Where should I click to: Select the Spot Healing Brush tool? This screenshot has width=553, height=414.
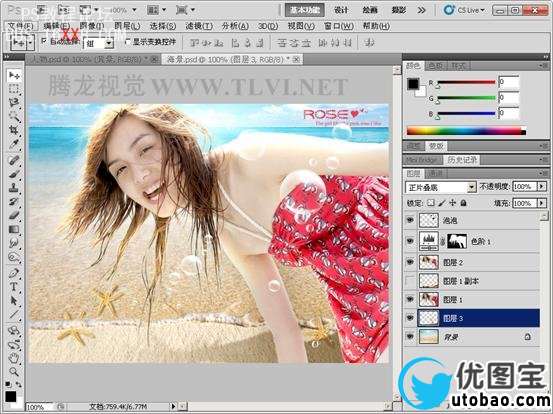tap(14, 160)
